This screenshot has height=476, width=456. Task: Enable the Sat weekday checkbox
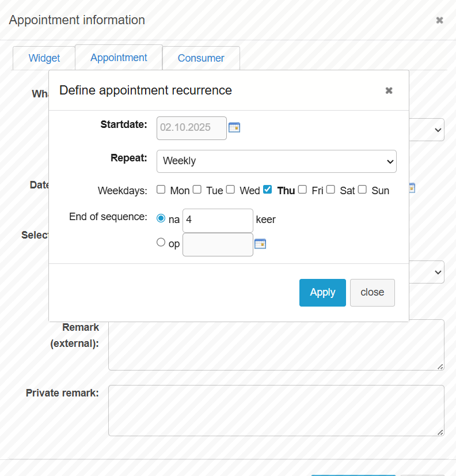point(330,190)
